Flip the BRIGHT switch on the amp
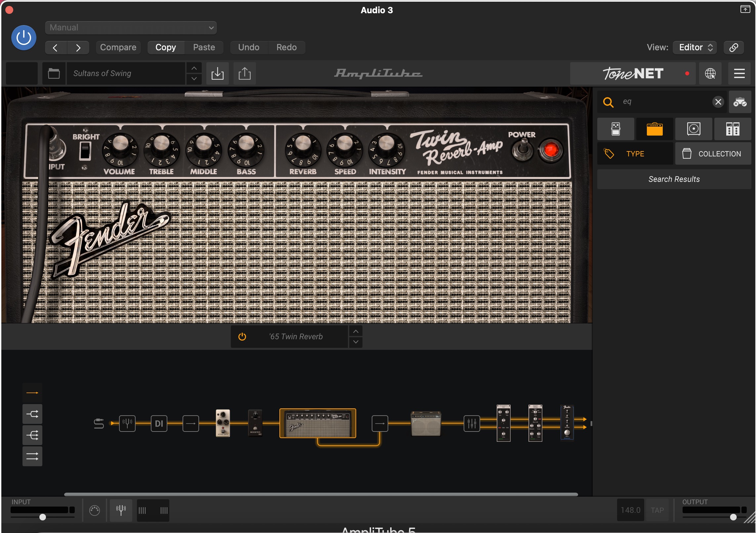 click(x=85, y=151)
